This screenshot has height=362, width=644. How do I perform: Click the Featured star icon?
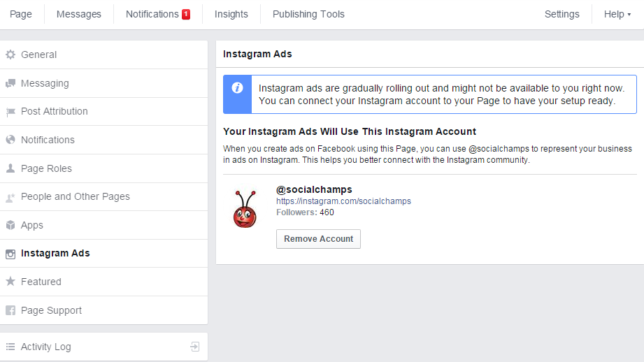point(10,282)
